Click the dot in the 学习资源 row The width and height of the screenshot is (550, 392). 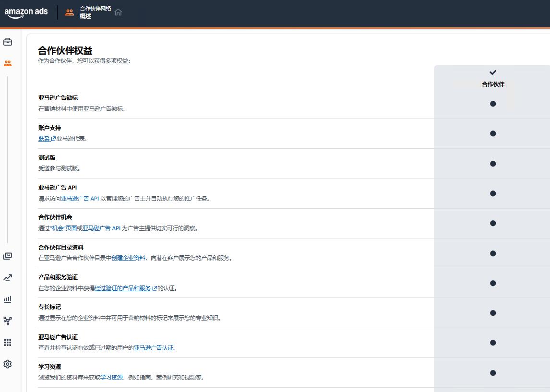[x=493, y=373]
